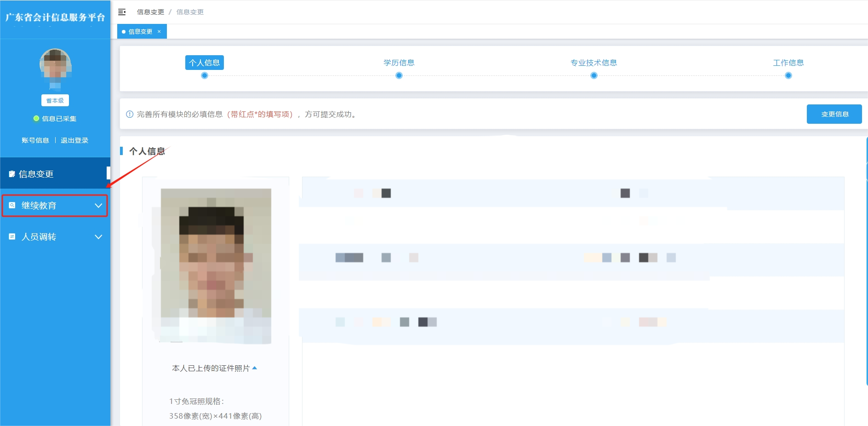Click the 变更信息 button

click(834, 114)
